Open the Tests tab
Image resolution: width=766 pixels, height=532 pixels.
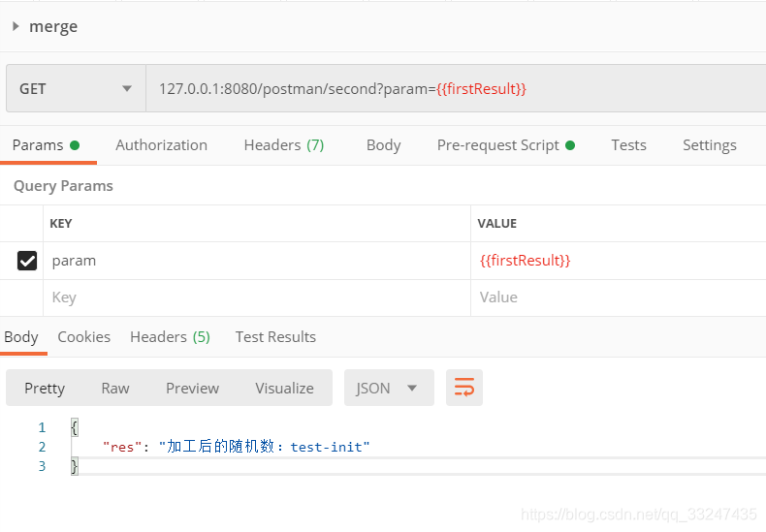pos(628,145)
